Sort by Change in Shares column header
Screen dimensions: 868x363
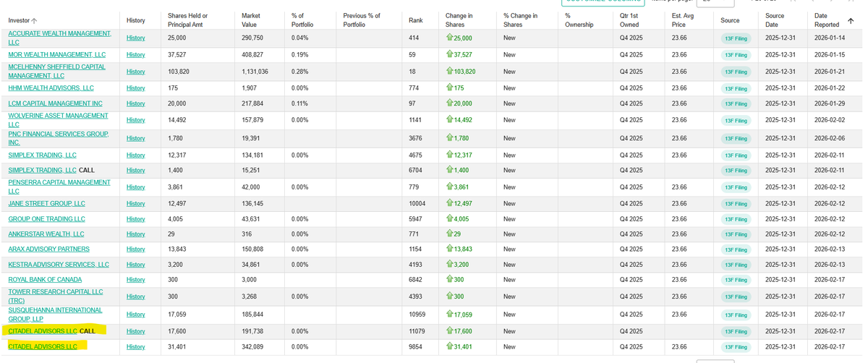click(x=458, y=20)
